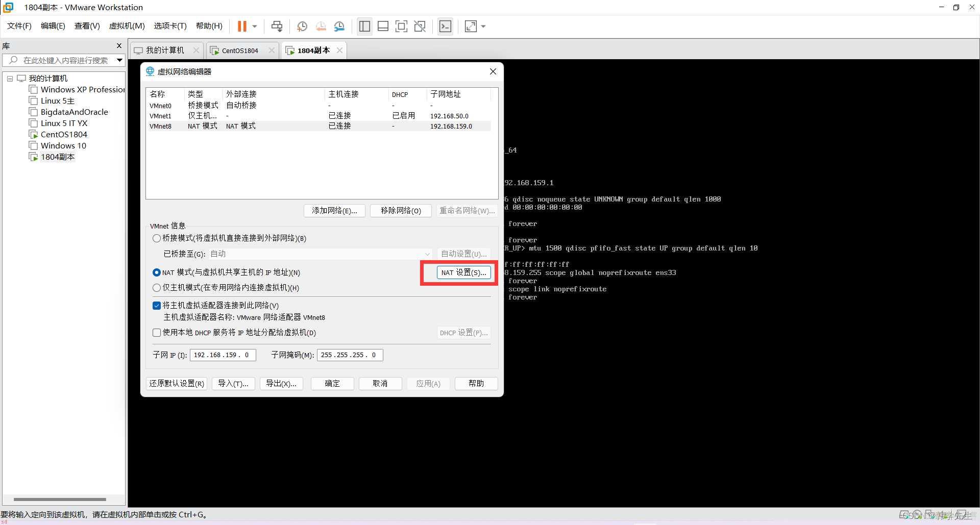Collapse the 我的计算机 tree node

click(x=10, y=79)
